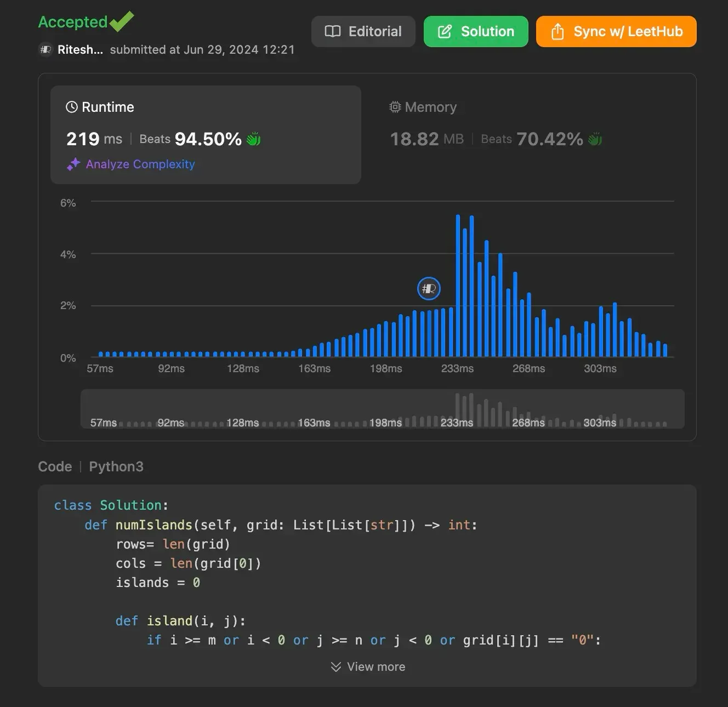Click the green Accepted checkmark icon
The width and height of the screenshot is (728, 707).
(122, 21)
